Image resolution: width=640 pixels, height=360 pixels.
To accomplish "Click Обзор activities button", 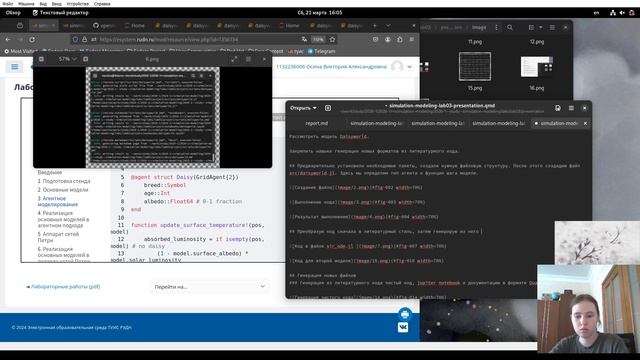I will point(13,13).
